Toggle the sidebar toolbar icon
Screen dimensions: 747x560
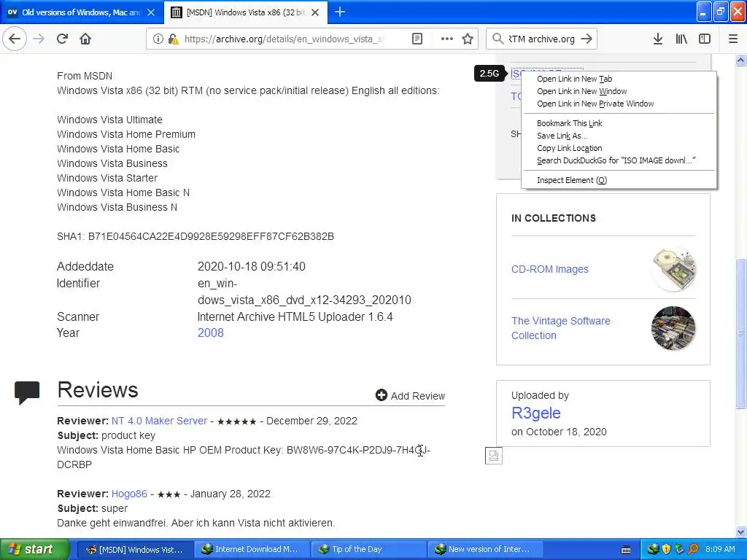pos(705,39)
